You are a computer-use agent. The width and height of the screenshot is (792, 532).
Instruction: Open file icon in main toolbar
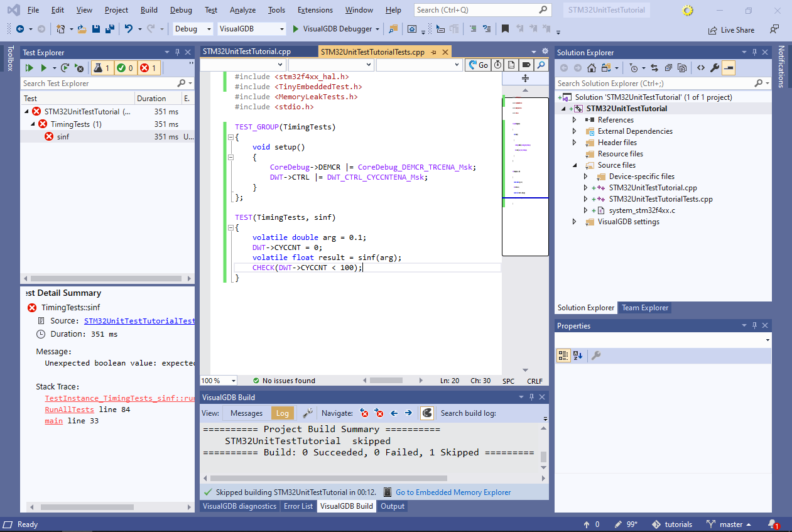point(82,29)
